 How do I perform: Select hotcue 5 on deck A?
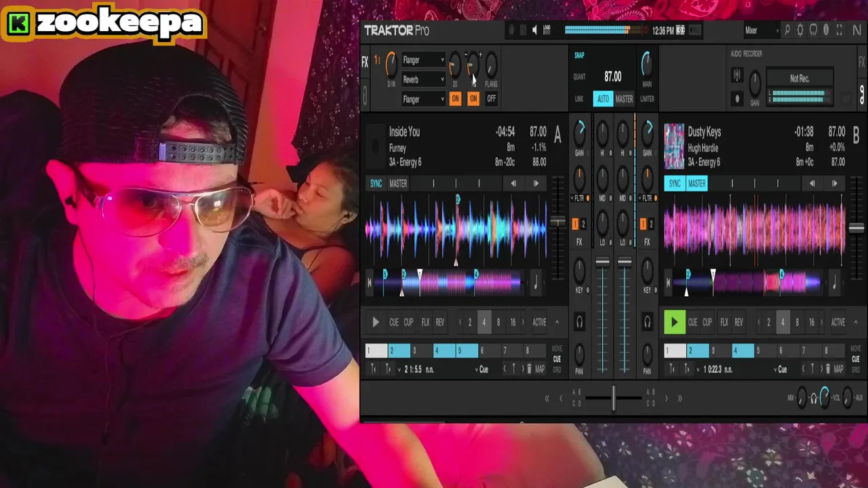coord(467,350)
